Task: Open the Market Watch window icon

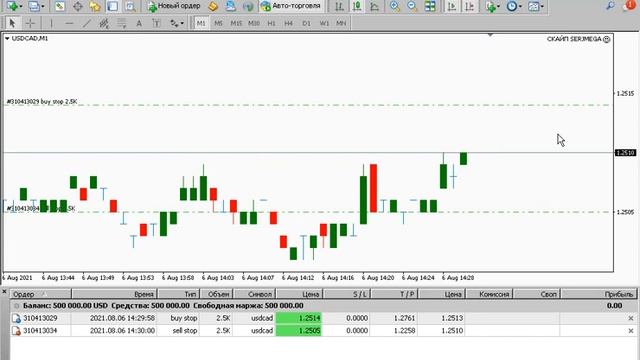Action: point(60,6)
